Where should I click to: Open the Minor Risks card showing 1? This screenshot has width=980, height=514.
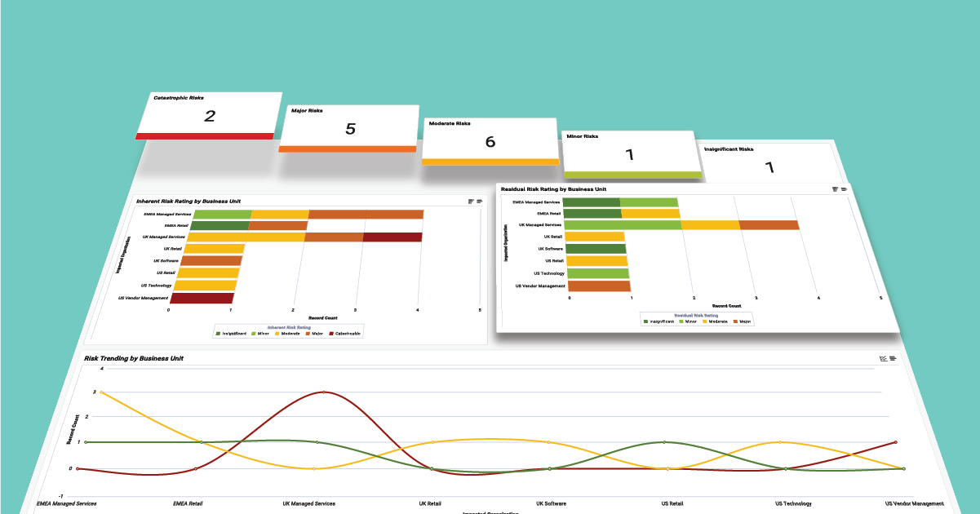630,151
